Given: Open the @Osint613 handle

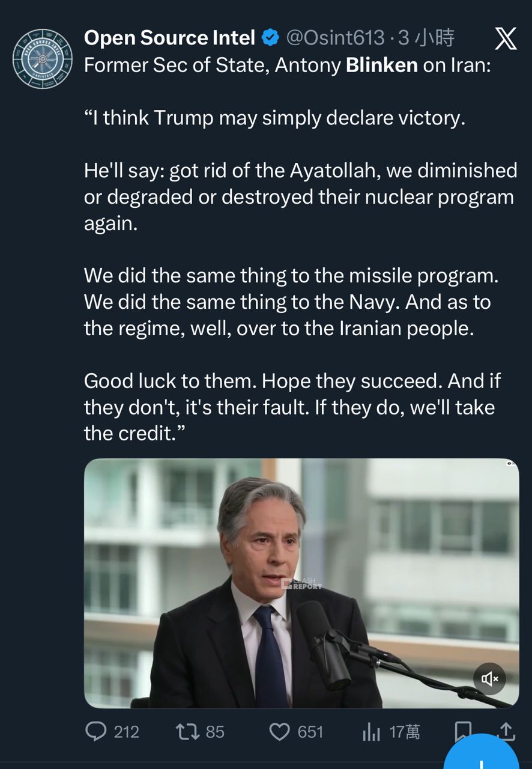Looking at the screenshot, I should click(x=335, y=38).
